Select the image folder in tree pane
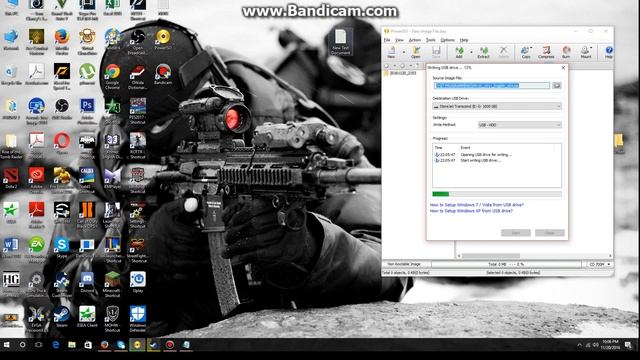 (400, 73)
